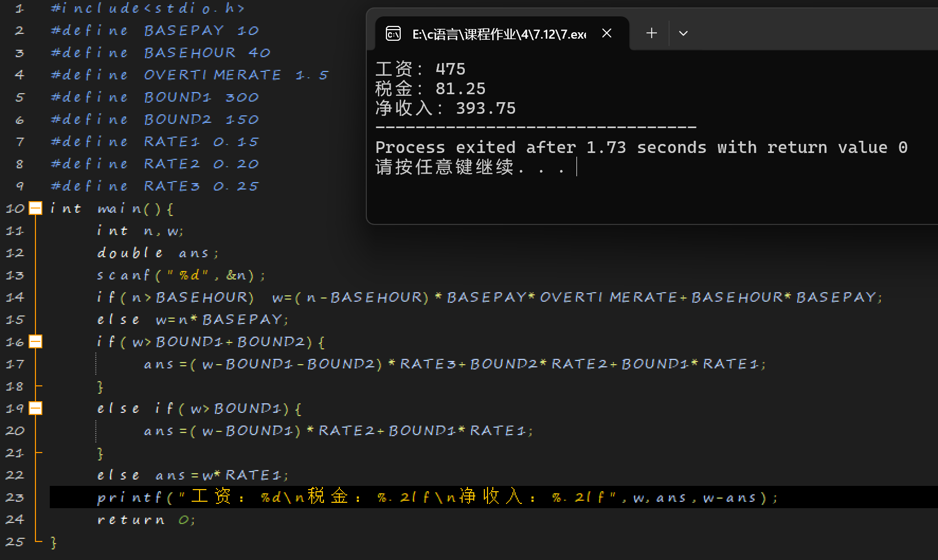The height and width of the screenshot is (560, 938).
Task: Click the '#define RATE3 0.25' line
Action: 155,186
